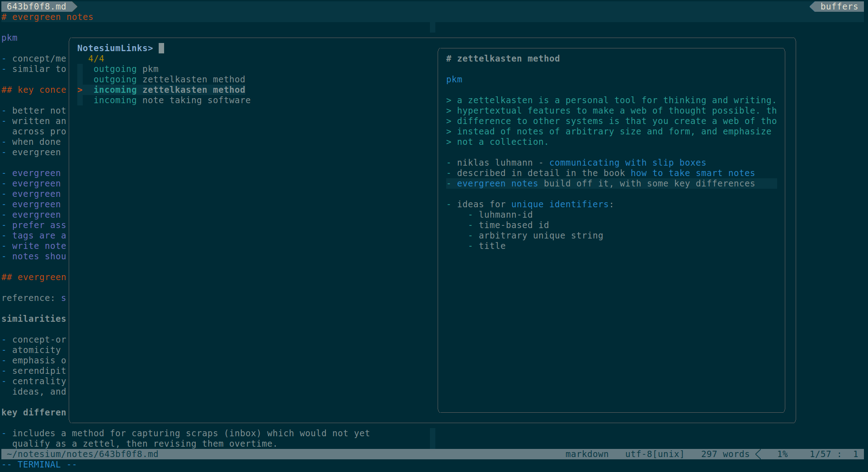The width and height of the screenshot is (868, 472).
Task: Select 'incoming zettelkasten method' result
Action: coord(169,90)
